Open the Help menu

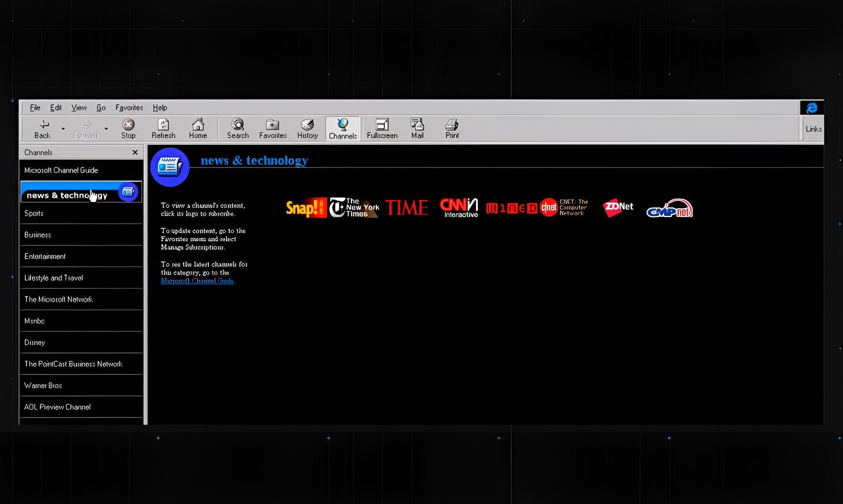[x=160, y=108]
